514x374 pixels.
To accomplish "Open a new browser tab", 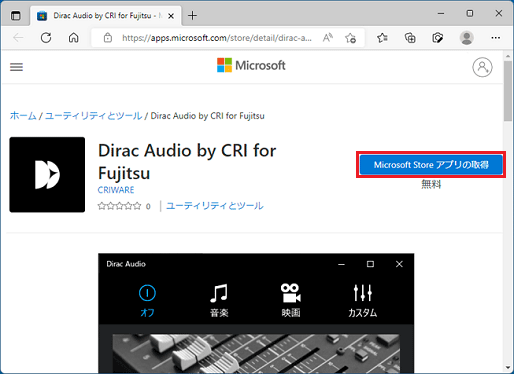I will point(192,15).
